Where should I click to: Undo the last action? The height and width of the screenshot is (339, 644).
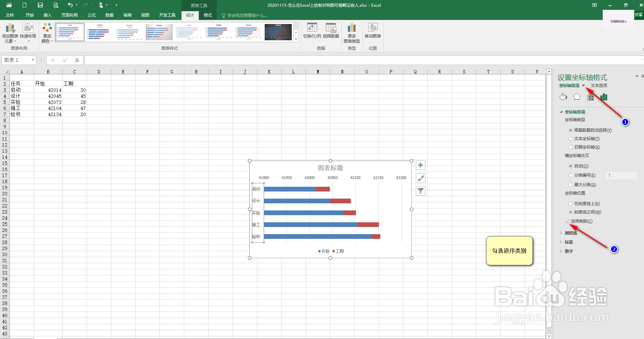tap(70, 5)
